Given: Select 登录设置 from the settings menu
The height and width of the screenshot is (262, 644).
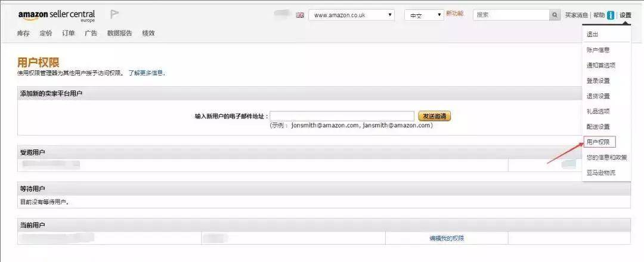Looking at the screenshot, I should click(x=598, y=81).
